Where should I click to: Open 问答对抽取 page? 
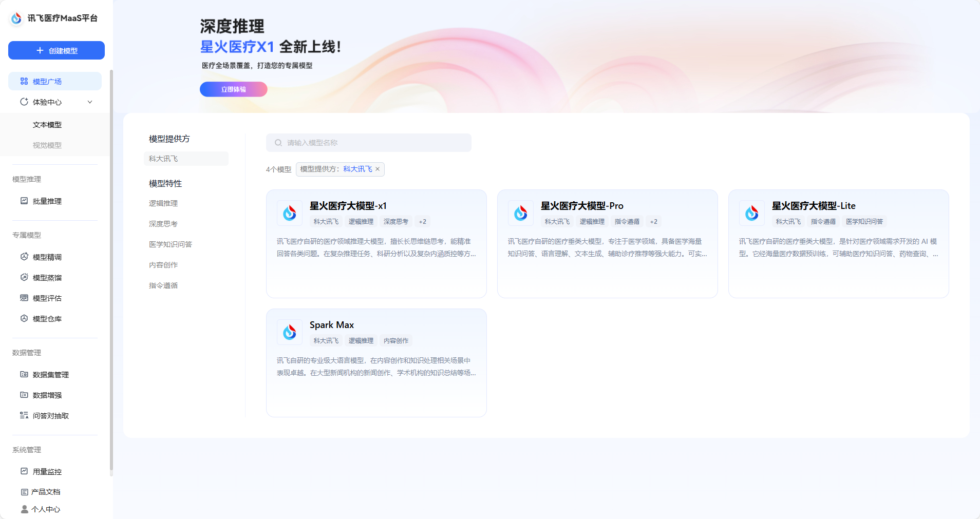(x=51, y=416)
